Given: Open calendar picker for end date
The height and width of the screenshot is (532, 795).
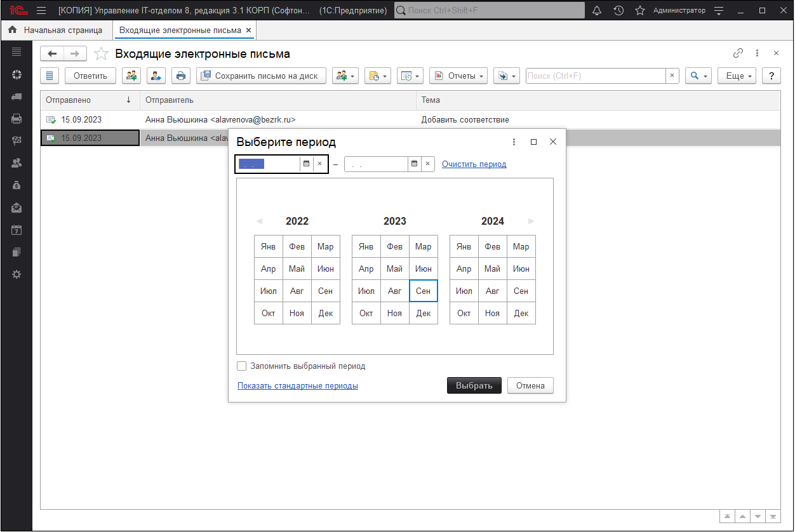Looking at the screenshot, I should point(414,164).
